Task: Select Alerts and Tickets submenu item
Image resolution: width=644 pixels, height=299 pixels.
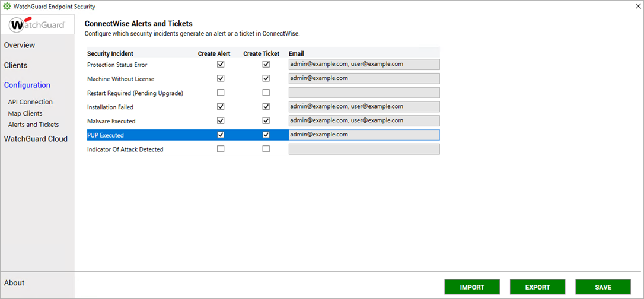Action: (33, 125)
